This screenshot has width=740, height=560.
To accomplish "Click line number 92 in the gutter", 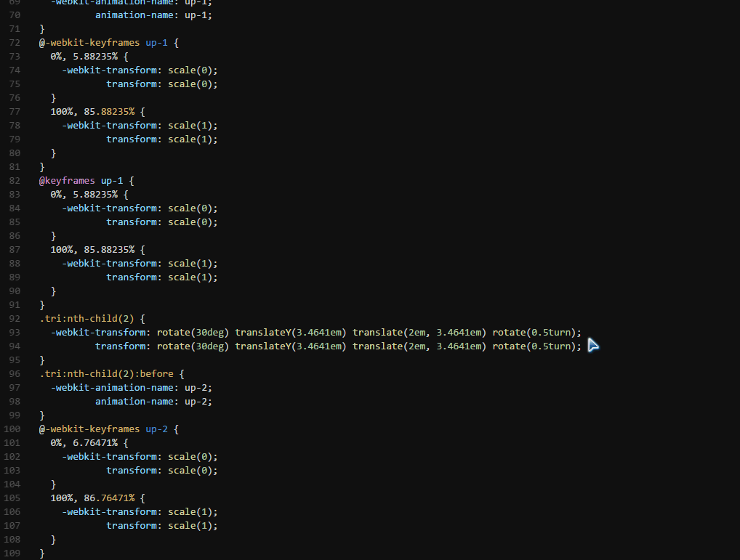I will pyautogui.click(x=15, y=319).
